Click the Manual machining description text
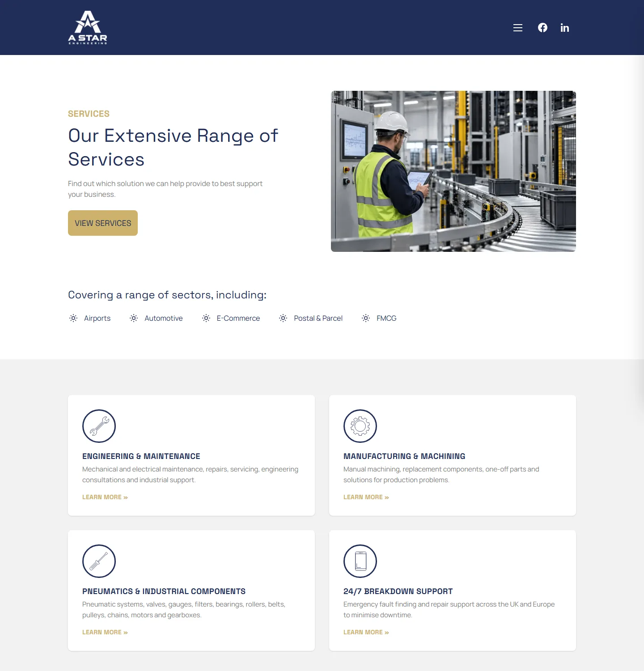Viewport: 644px width, 671px height. pyautogui.click(x=441, y=474)
